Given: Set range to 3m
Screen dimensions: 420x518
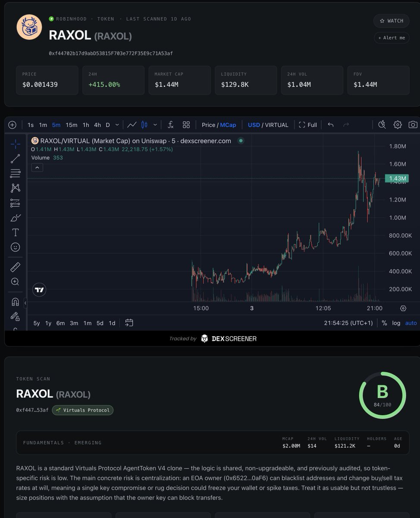Looking at the screenshot, I should pos(74,323).
